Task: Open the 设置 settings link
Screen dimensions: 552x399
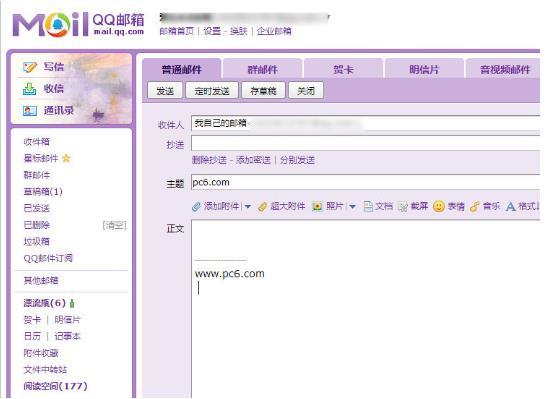Action: click(212, 31)
